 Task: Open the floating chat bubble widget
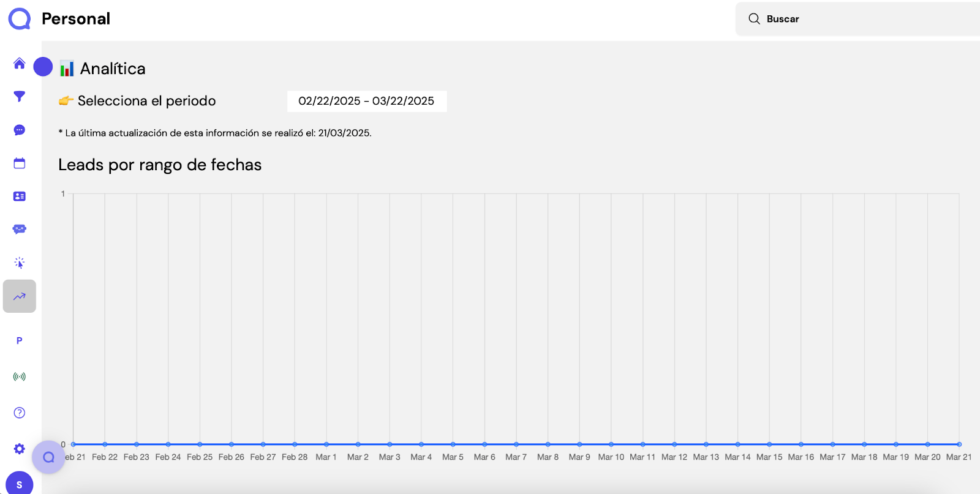point(48,457)
